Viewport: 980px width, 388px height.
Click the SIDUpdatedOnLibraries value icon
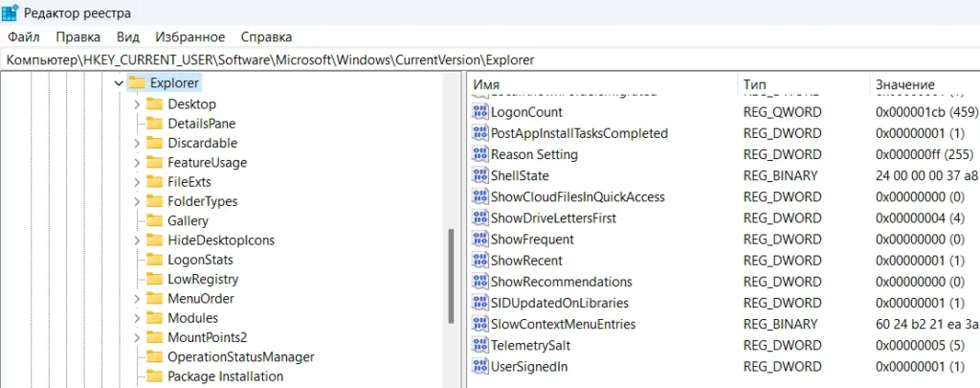click(480, 303)
